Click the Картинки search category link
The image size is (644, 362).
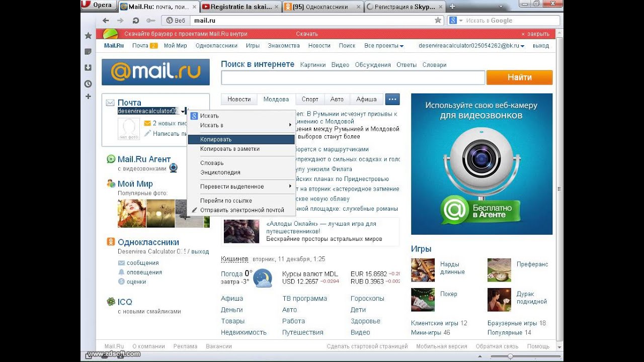(312, 65)
